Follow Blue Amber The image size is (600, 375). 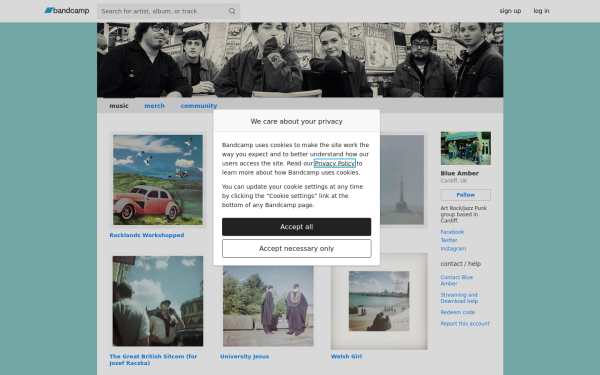coord(465,195)
